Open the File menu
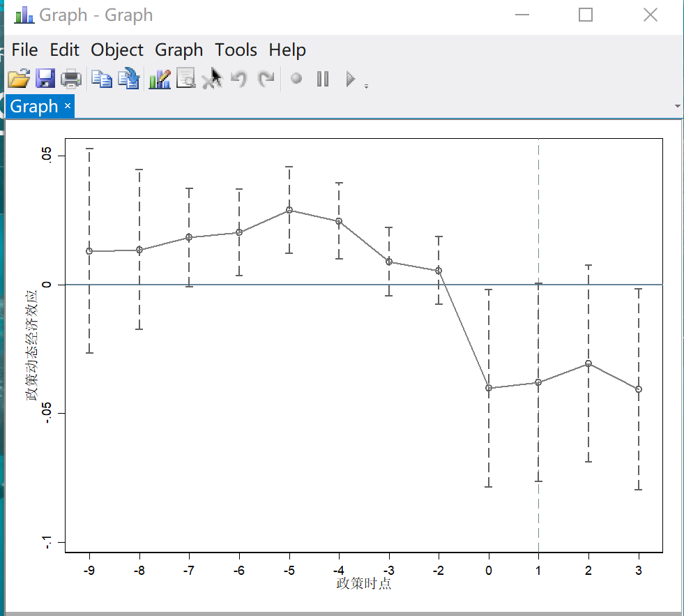This screenshot has width=684, height=616. pos(24,50)
